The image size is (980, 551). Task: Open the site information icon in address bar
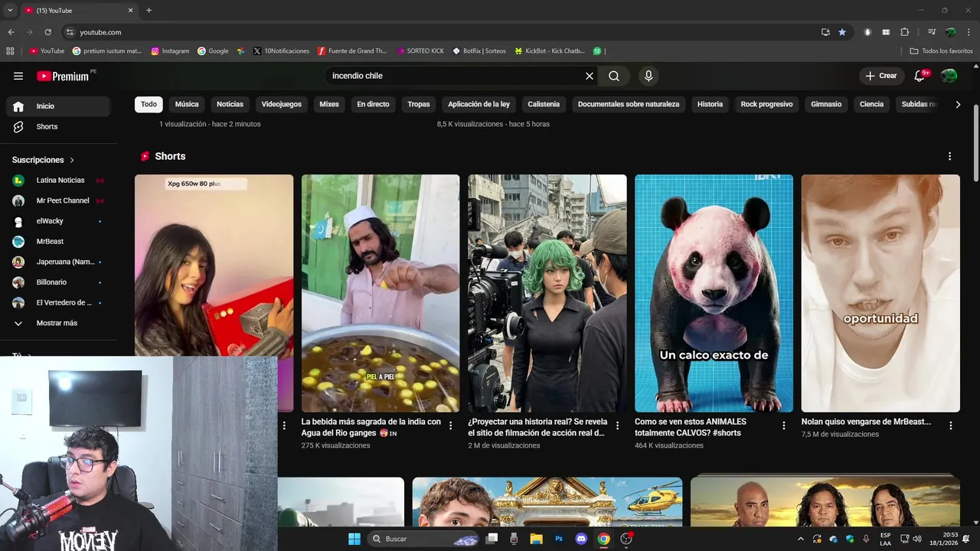[70, 32]
